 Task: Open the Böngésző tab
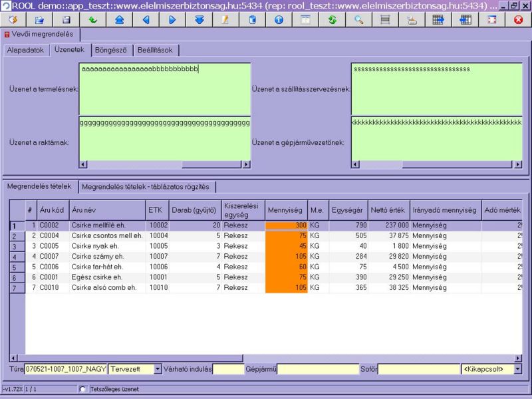click(x=110, y=51)
